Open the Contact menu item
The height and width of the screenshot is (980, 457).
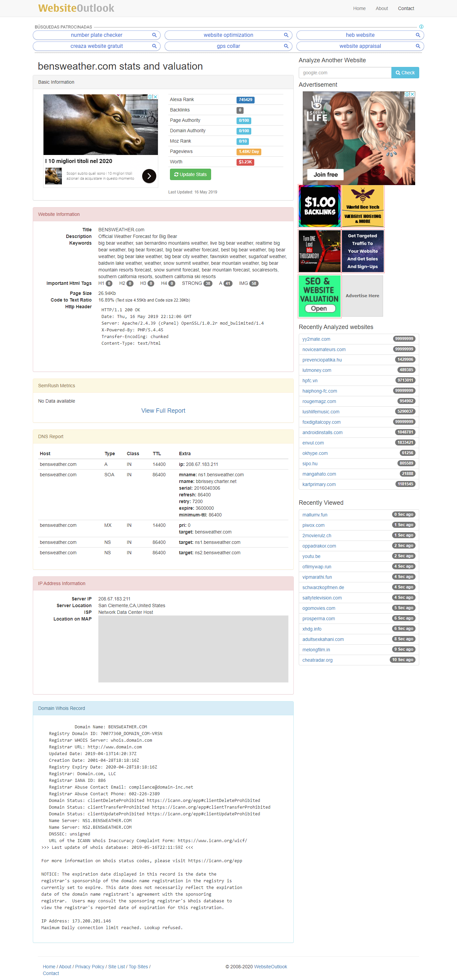point(406,8)
